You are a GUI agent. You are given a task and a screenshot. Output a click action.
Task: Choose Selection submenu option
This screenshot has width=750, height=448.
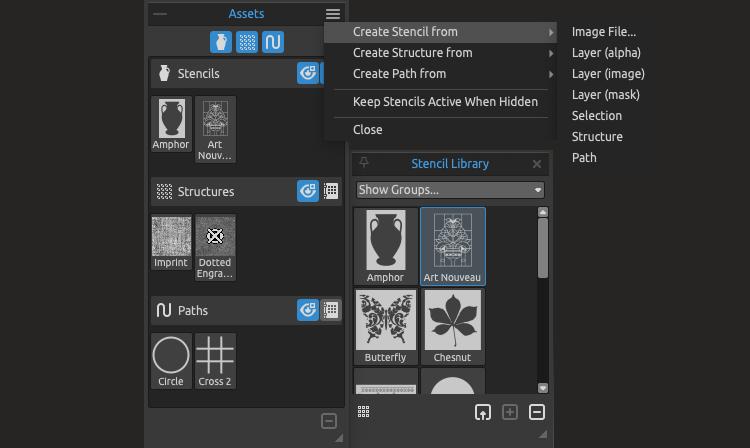pyautogui.click(x=597, y=116)
